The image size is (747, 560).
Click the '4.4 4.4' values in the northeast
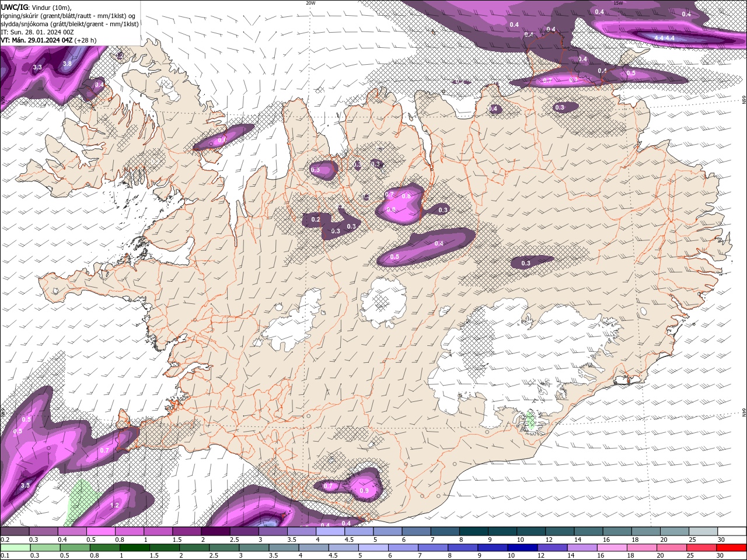tap(664, 38)
